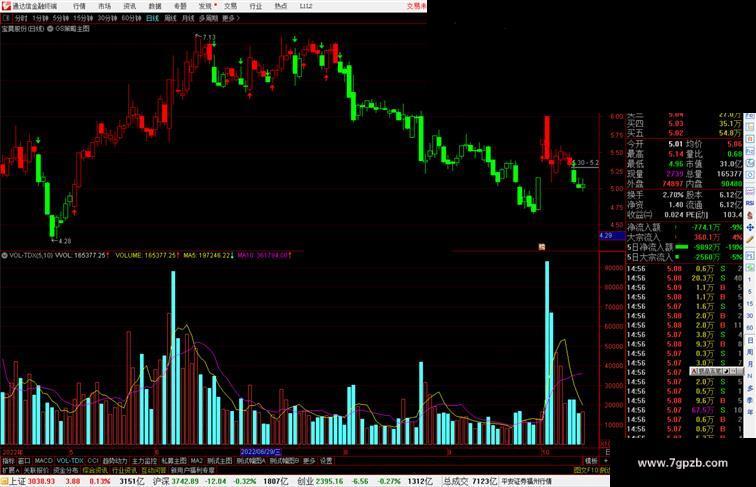The image size is (756, 487).
Task: Open the 行情 menu
Action: tap(79, 6)
